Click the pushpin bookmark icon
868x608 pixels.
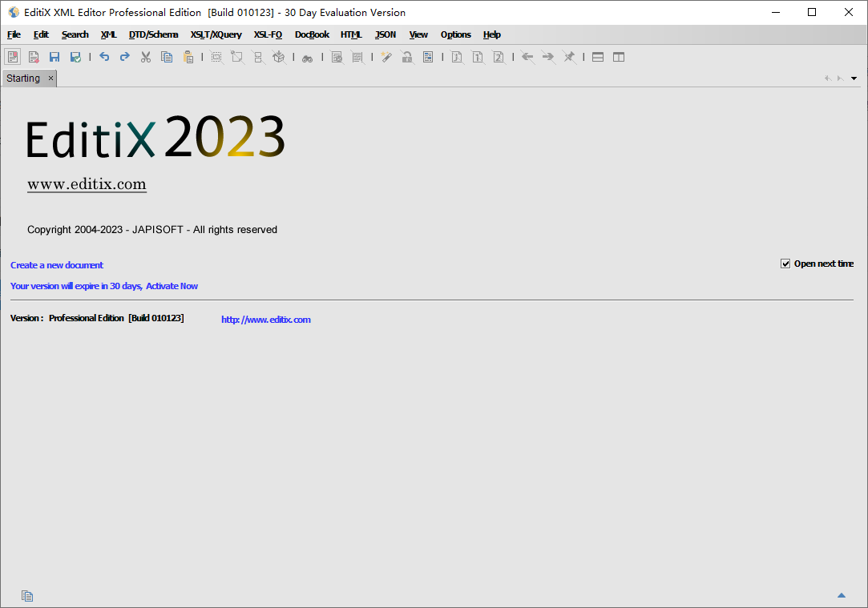tap(569, 56)
